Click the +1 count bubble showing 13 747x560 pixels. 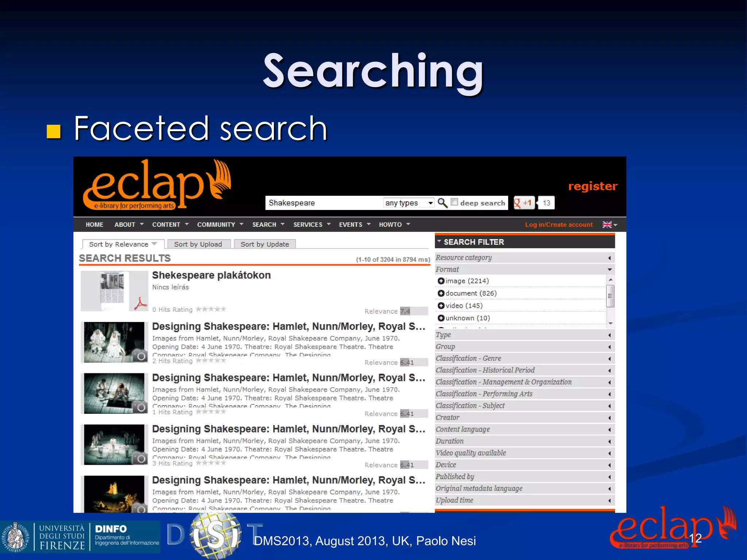[546, 203]
